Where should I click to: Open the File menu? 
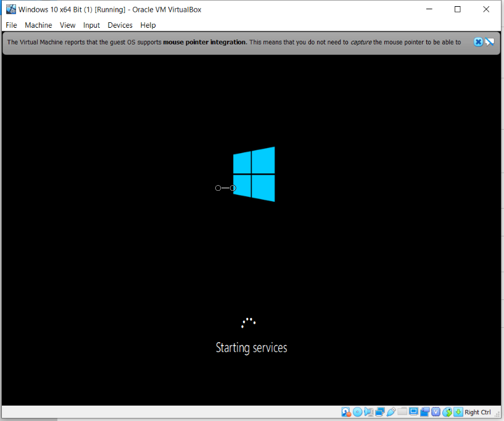pyautogui.click(x=11, y=25)
